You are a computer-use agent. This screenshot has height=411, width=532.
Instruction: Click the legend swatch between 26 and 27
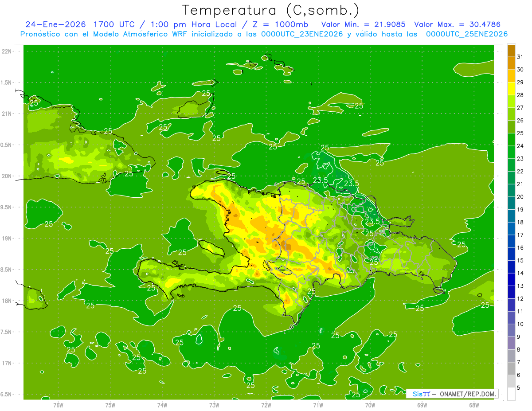(x=511, y=114)
